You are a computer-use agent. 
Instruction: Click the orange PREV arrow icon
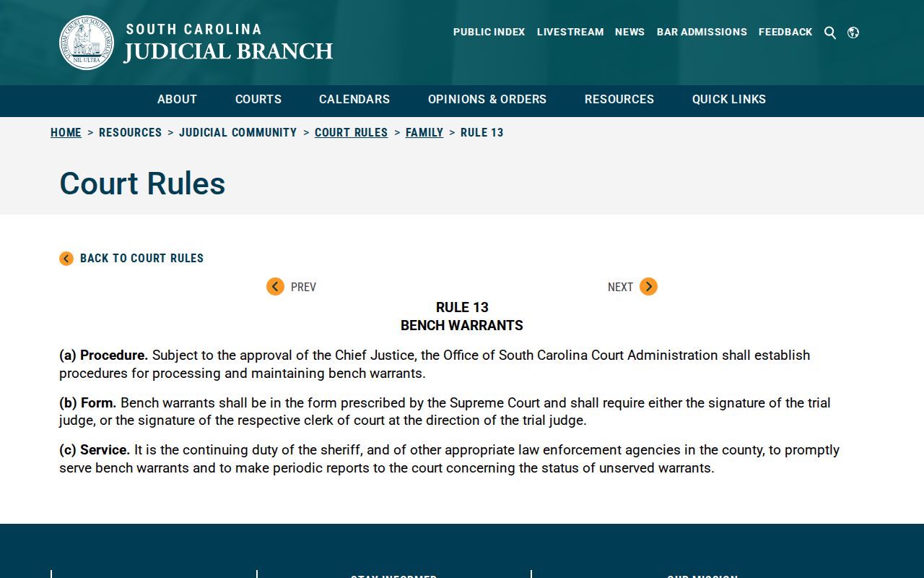[275, 287]
